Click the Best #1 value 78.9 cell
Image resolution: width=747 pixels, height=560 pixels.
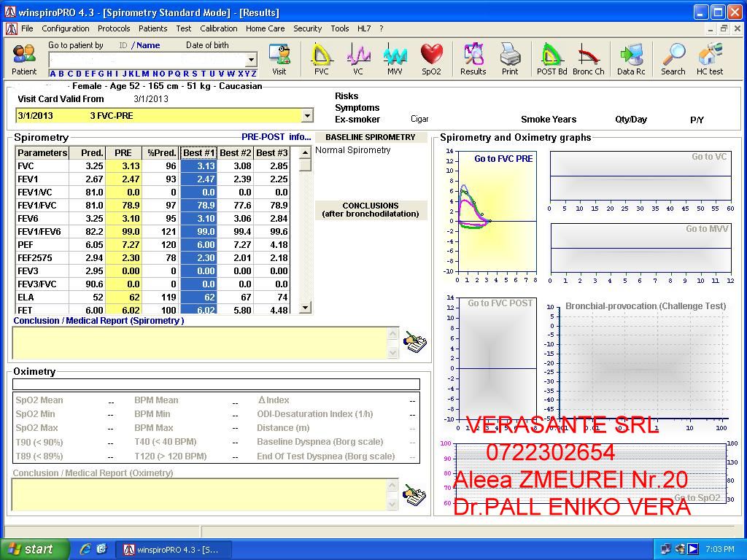coord(198,206)
